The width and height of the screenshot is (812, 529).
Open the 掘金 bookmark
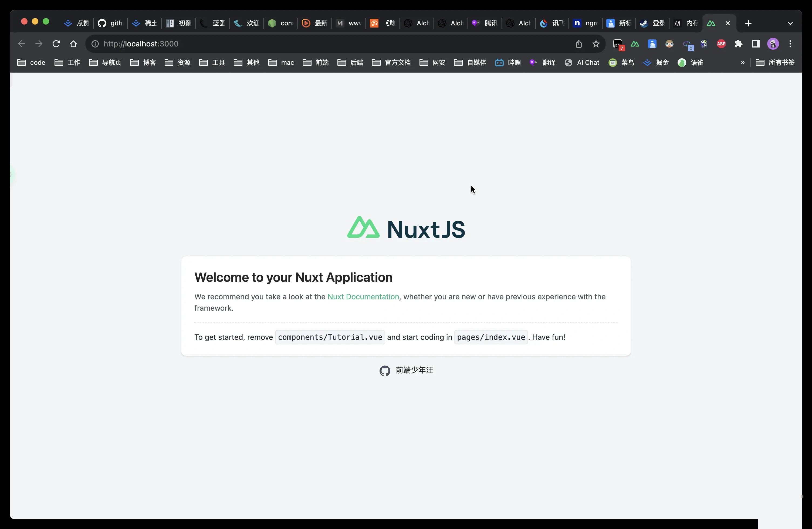click(x=656, y=62)
